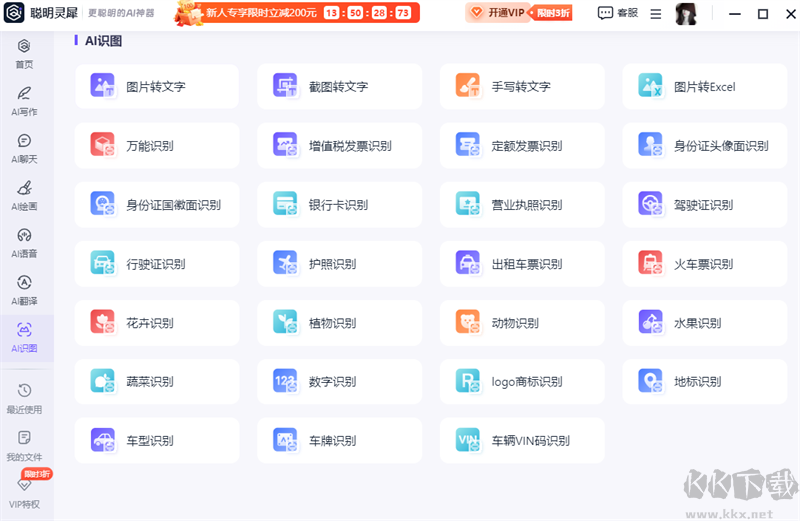Click the 限时3折 badge beside 开通VIP

[552, 13]
